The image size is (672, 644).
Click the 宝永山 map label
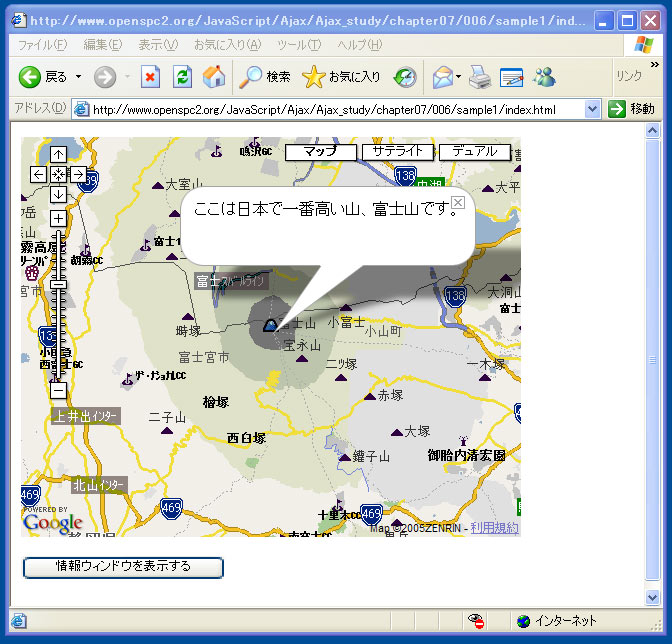tap(302, 345)
